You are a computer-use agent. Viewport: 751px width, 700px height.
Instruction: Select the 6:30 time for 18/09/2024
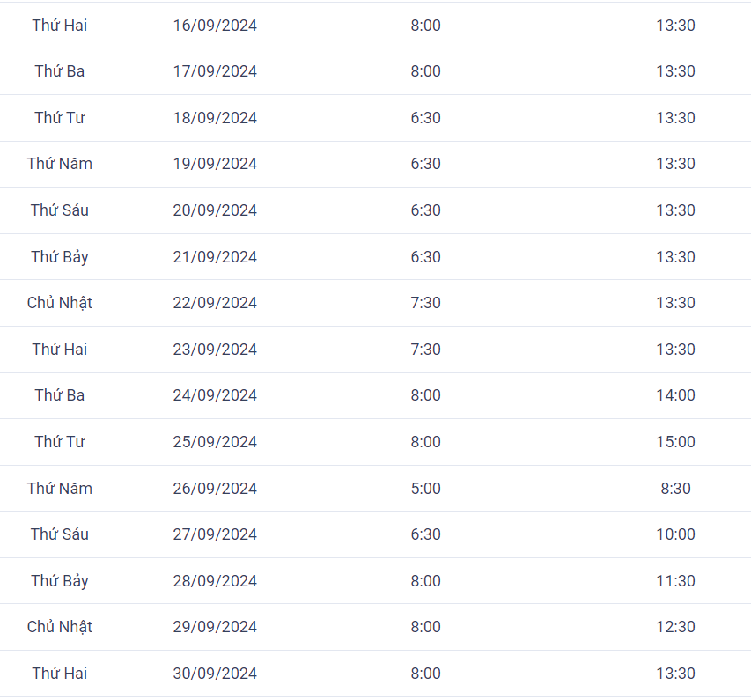click(425, 118)
